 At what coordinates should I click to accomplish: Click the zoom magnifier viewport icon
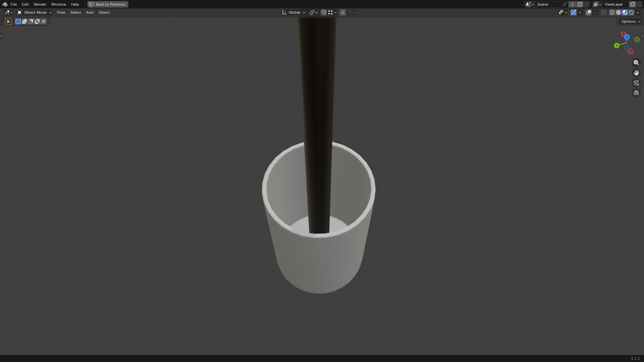click(x=636, y=63)
